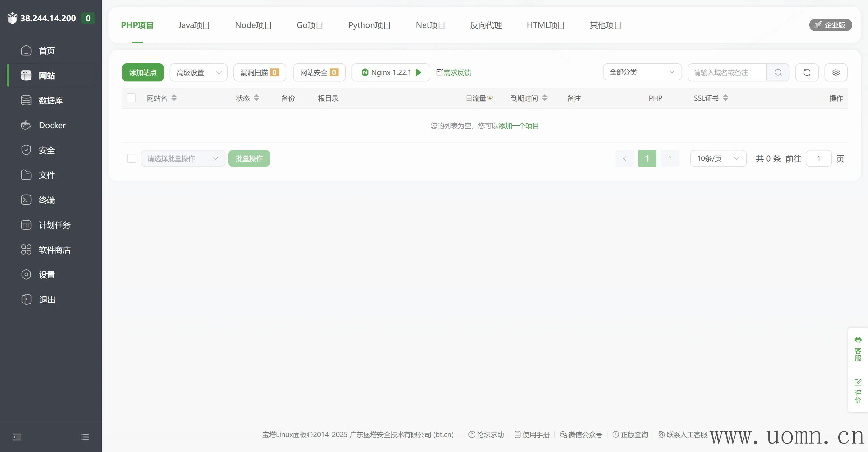Switch to the Java项目 tab
Screen dimensions: 868x452
pos(194,25)
